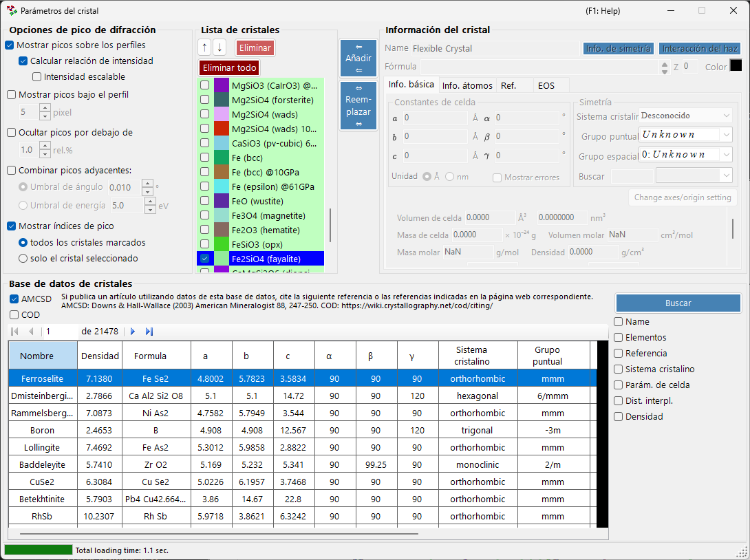Click the Reemplazar arrows button
This screenshot has width=750, height=560.
coord(358,106)
